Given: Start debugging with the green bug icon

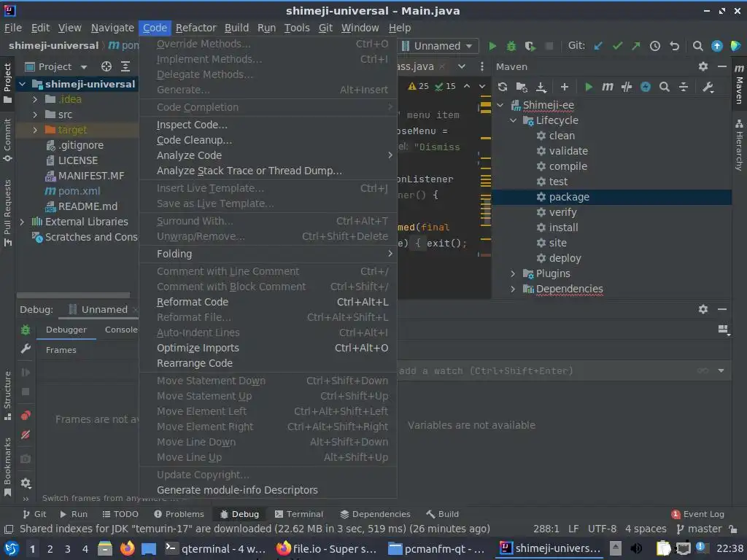Looking at the screenshot, I should pos(511,46).
